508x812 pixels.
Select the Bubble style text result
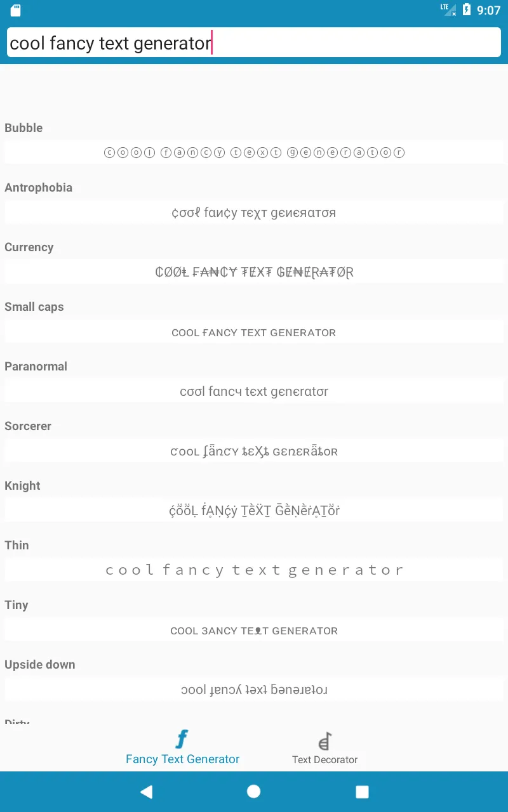click(254, 152)
